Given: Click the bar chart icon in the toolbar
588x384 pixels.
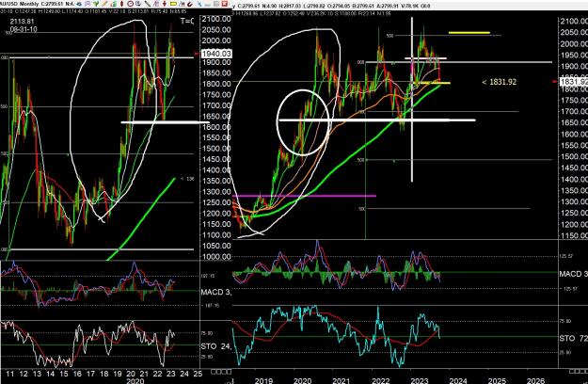Looking at the screenshot, I should [x=114, y=4].
